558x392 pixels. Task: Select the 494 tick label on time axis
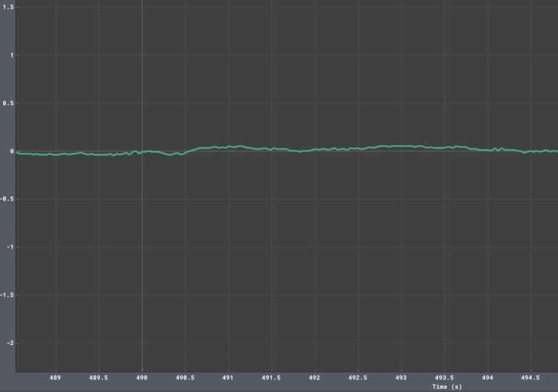tap(487, 378)
